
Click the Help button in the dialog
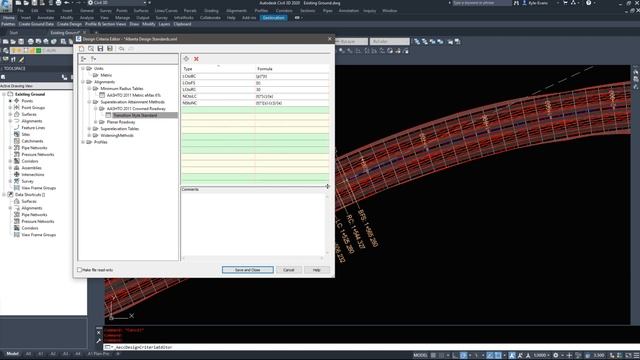(x=317, y=270)
